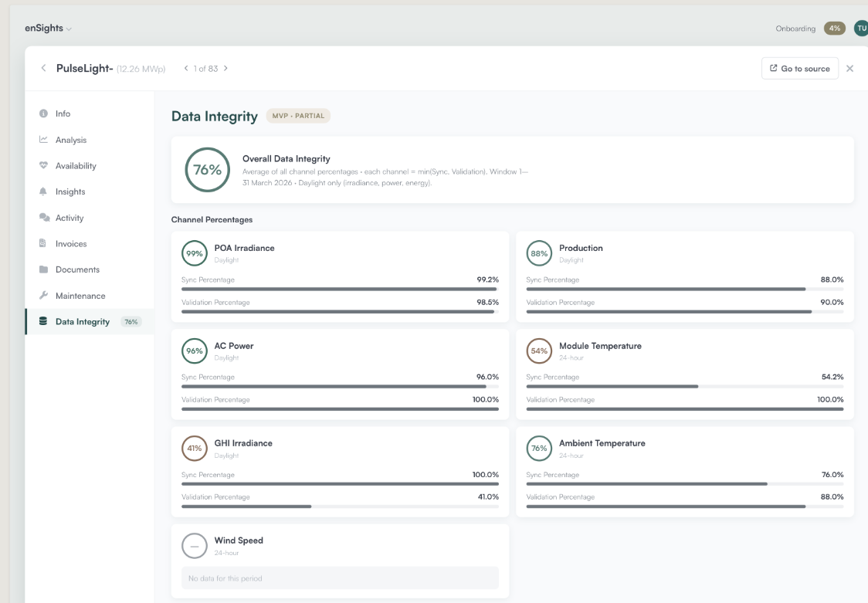Open the Insights section
The height and width of the screenshot is (603, 868).
click(x=90, y=191)
